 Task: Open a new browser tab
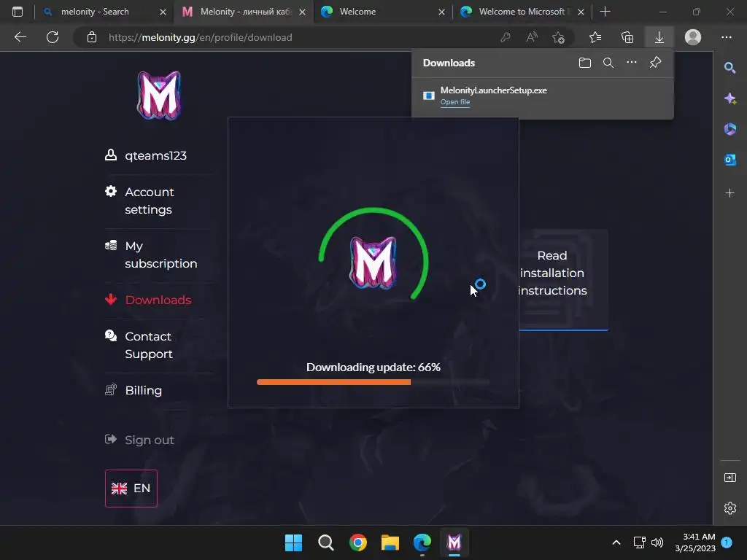pos(605,12)
